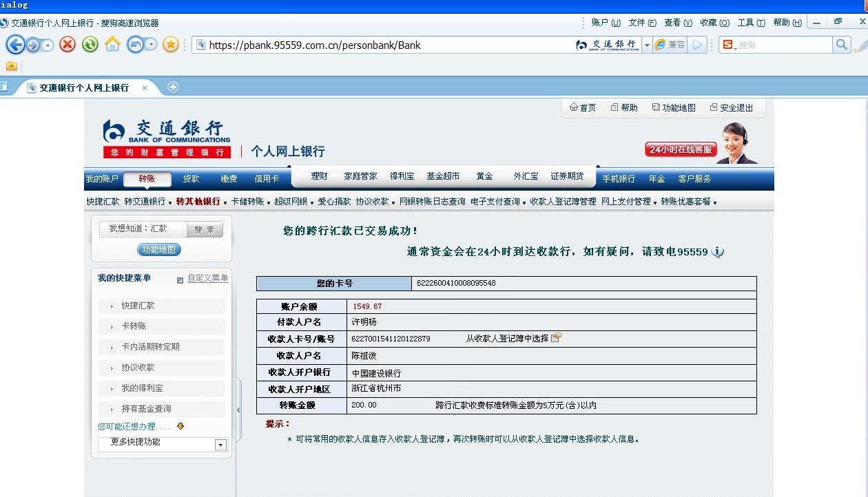展开更多快捷功能下拉框

(x=220, y=445)
